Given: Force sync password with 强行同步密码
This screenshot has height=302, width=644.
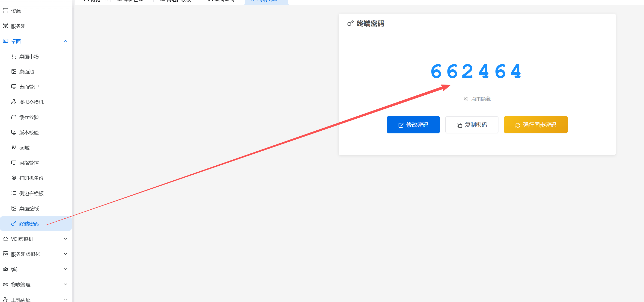Looking at the screenshot, I should tap(536, 125).
